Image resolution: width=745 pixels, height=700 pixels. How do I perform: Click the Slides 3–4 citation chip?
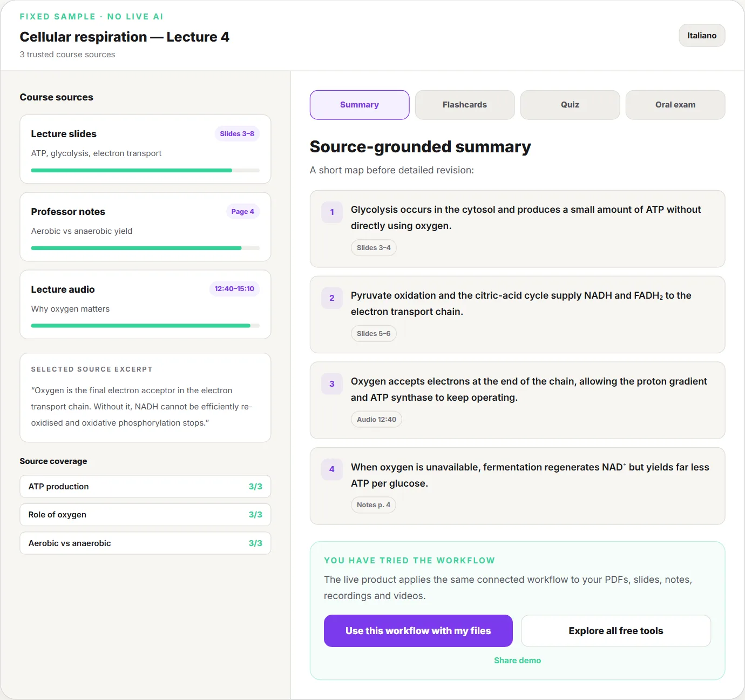click(374, 248)
